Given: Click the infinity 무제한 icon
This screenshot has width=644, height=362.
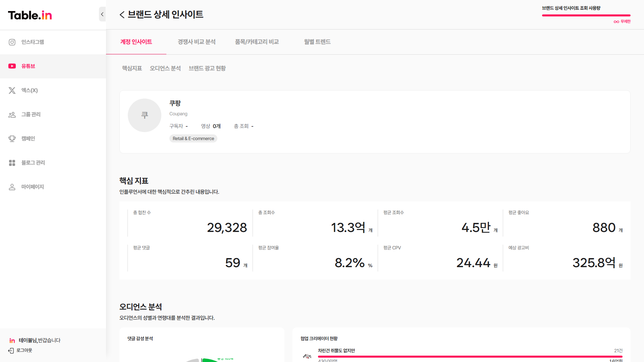Looking at the screenshot, I should click(x=616, y=22).
